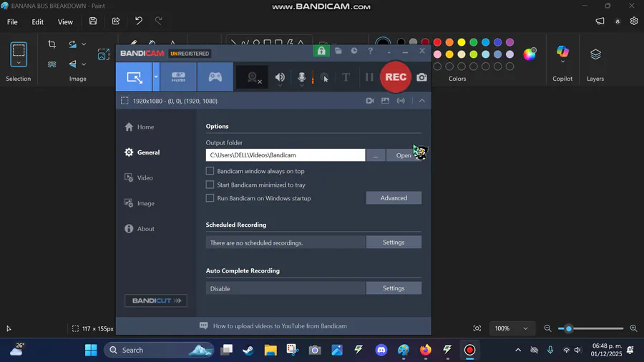Click the green lock icon in Bandicam
This screenshot has width=644, height=362.
pos(321,51)
